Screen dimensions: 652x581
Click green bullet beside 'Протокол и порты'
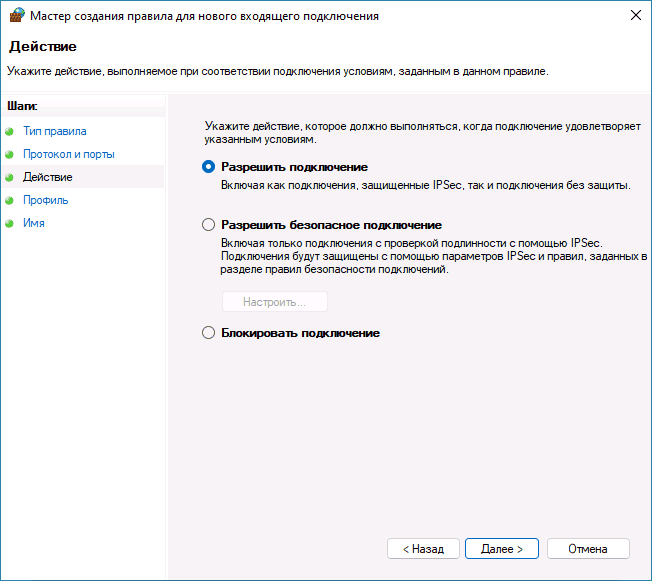(10, 154)
